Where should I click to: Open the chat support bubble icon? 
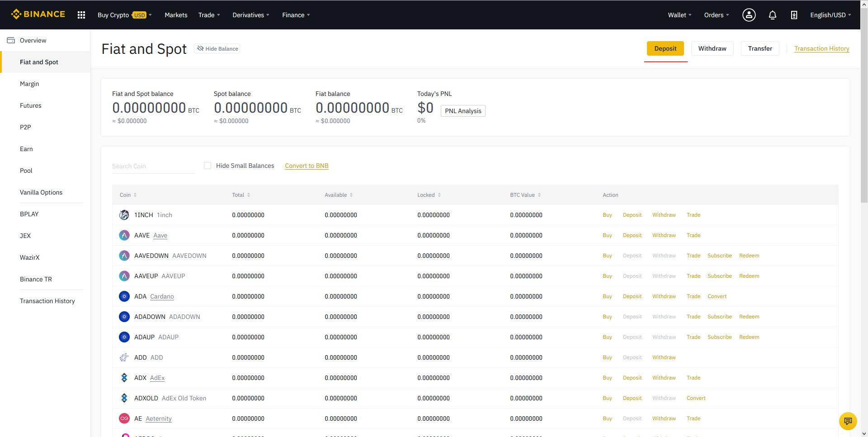(x=848, y=421)
